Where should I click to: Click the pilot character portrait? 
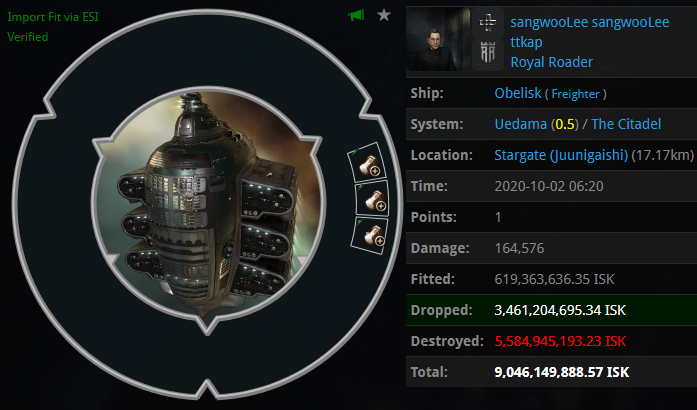click(438, 39)
